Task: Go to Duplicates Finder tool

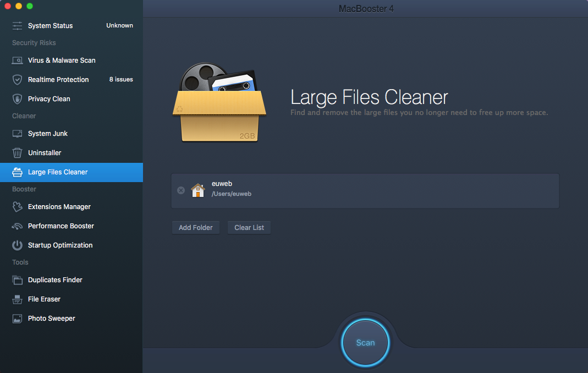Action: [x=72, y=280]
